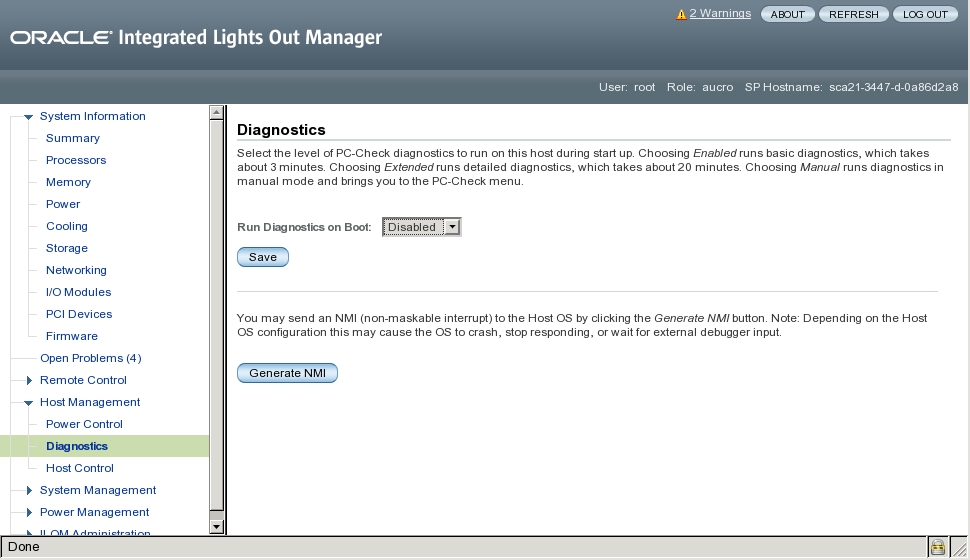
Task: Open the Host Control page
Action: pos(80,468)
